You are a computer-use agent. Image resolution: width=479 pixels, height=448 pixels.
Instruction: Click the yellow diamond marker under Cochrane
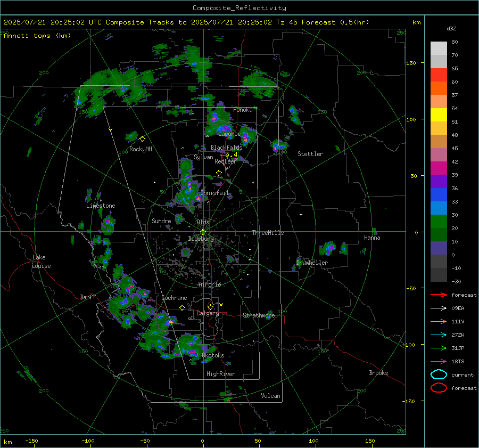[182, 308]
